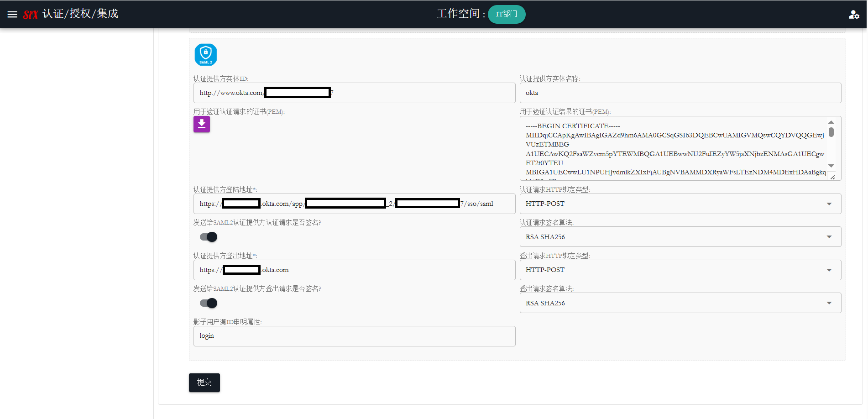Click the SAML 2 shield icon
Screen dimensions: 868x419
[206, 55]
